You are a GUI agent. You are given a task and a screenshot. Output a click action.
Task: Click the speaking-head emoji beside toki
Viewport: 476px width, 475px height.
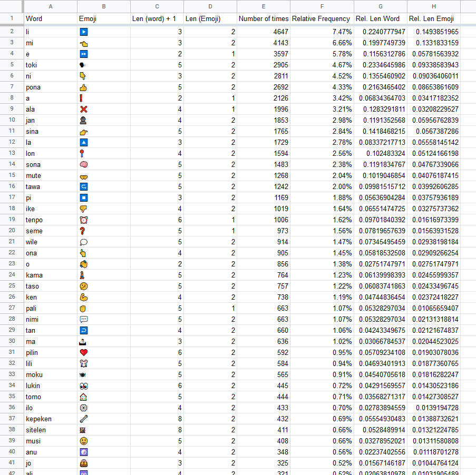click(83, 65)
